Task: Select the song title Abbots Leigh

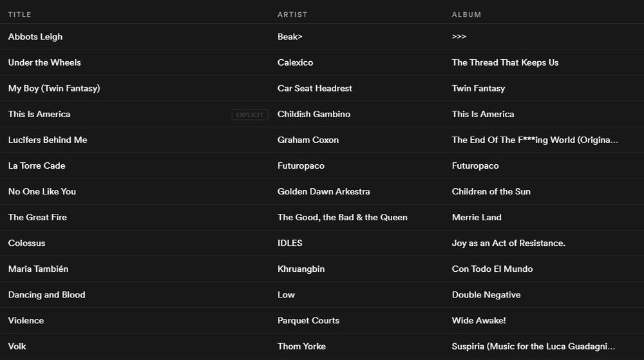Action: coord(35,37)
